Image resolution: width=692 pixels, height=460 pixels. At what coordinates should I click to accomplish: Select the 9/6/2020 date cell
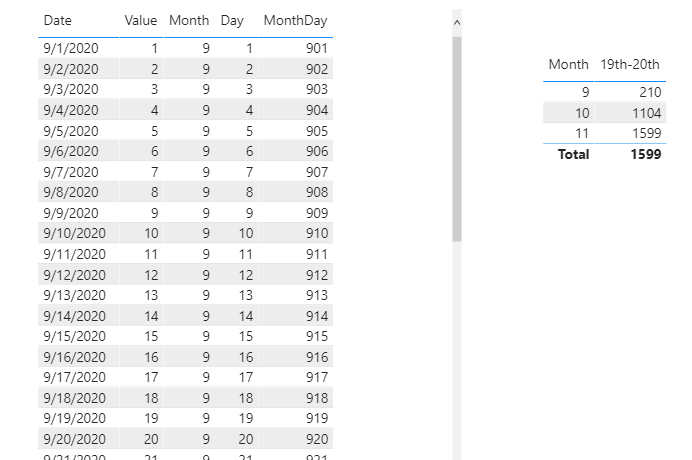point(71,151)
